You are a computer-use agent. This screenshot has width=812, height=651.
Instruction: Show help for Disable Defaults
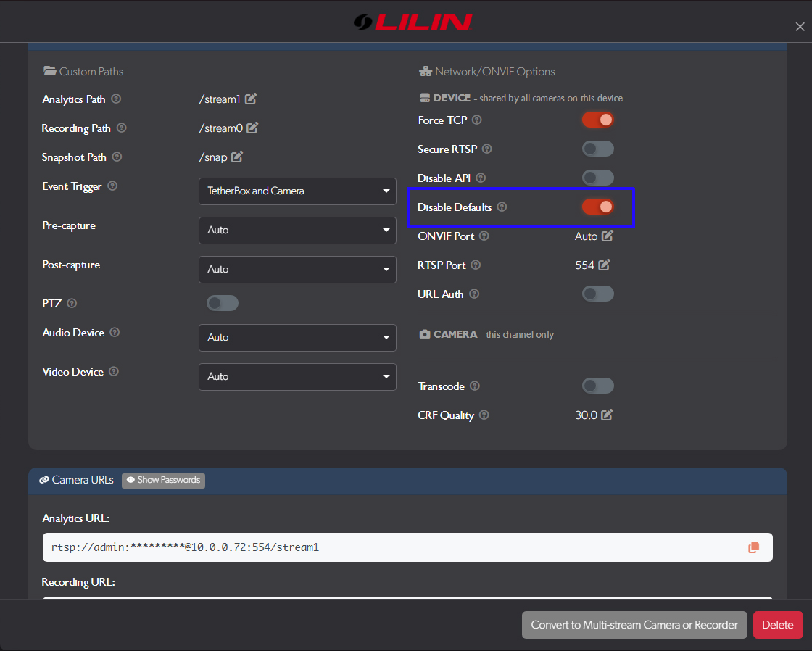(x=502, y=207)
